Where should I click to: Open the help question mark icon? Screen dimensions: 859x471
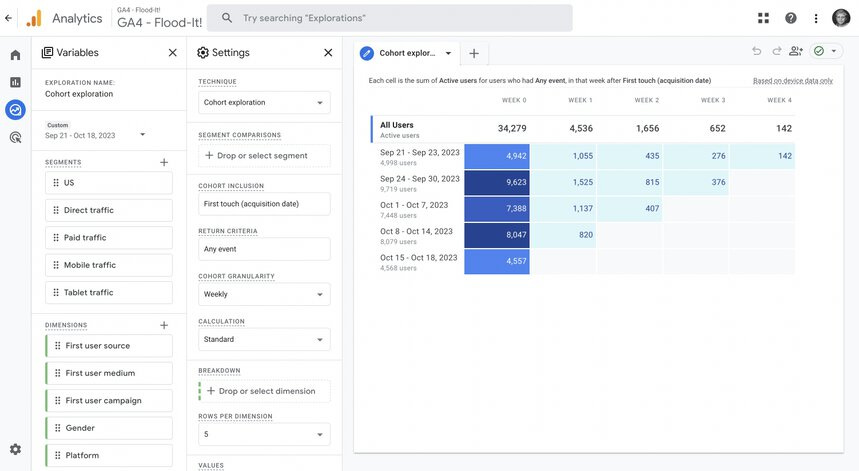coord(791,18)
